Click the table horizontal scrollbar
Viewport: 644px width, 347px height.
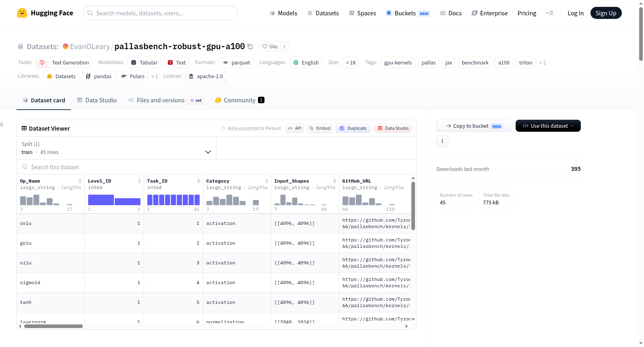coord(54,326)
